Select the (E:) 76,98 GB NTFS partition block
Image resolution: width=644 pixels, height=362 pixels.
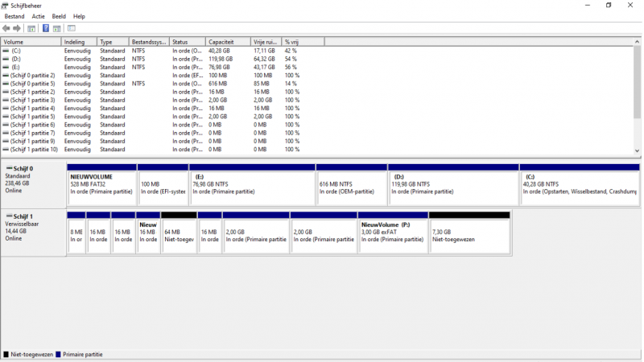point(252,187)
